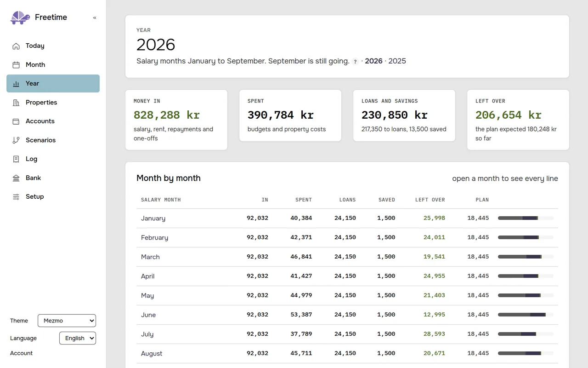The image size is (588, 368).
Task: Click the "open a month to see every line" hint
Action: click(505, 178)
